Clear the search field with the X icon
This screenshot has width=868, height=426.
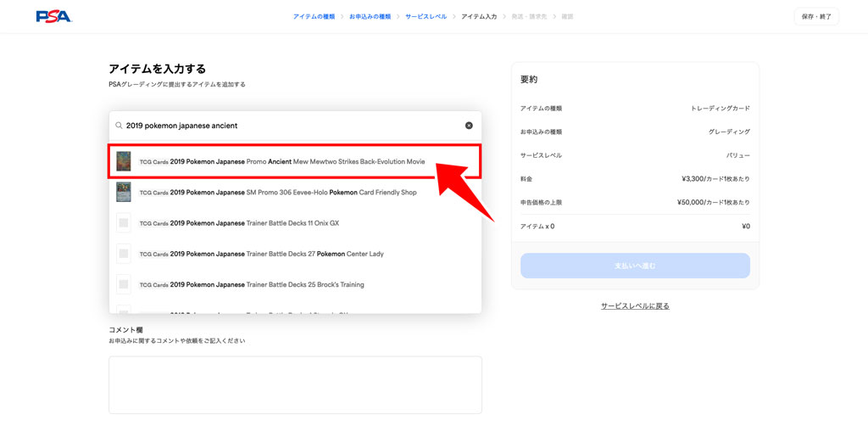click(469, 126)
